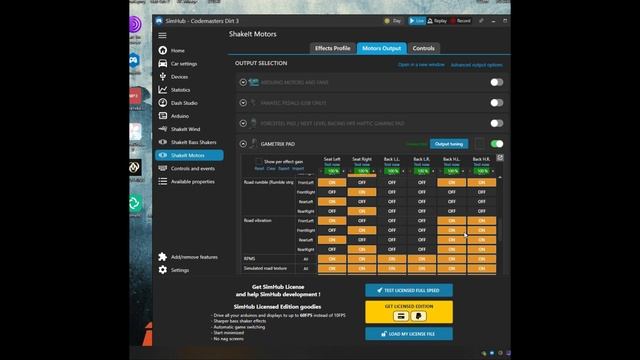This screenshot has height=360, width=640.
Task: Click Test now under Back H.R.
Action: (x=481, y=164)
